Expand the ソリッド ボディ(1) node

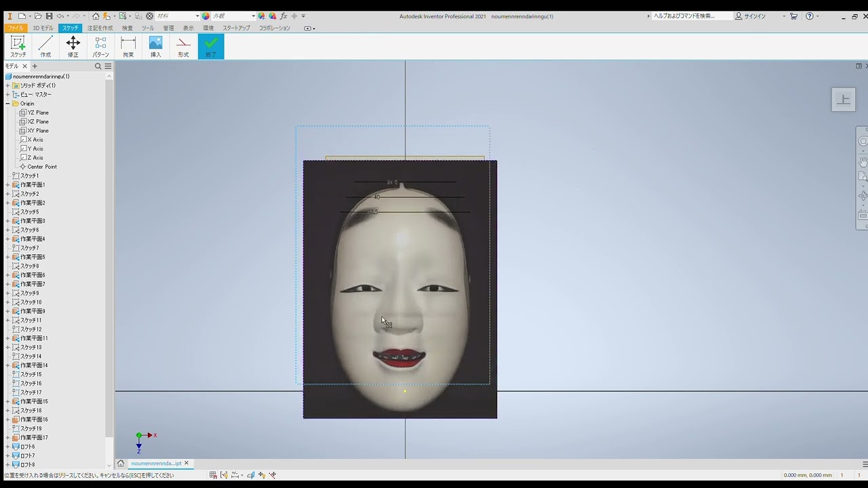(7, 85)
